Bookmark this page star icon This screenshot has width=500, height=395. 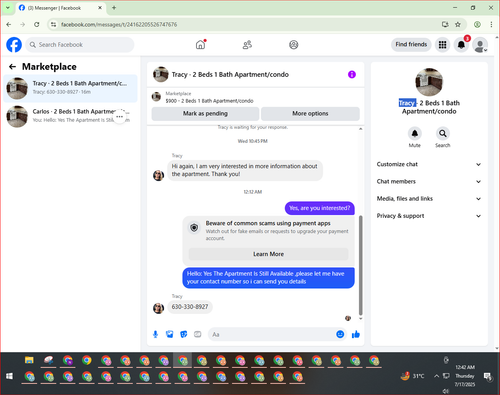[x=458, y=24]
